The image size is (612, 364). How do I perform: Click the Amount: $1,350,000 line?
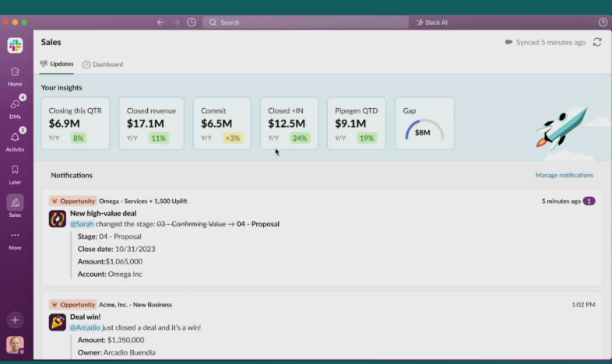tap(111, 340)
